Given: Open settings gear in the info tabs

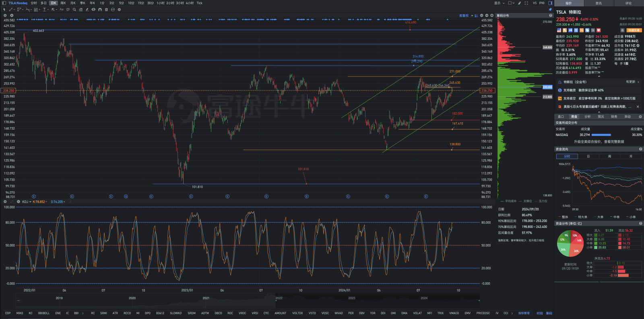Looking at the screenshot, I should tap(640, 117).
